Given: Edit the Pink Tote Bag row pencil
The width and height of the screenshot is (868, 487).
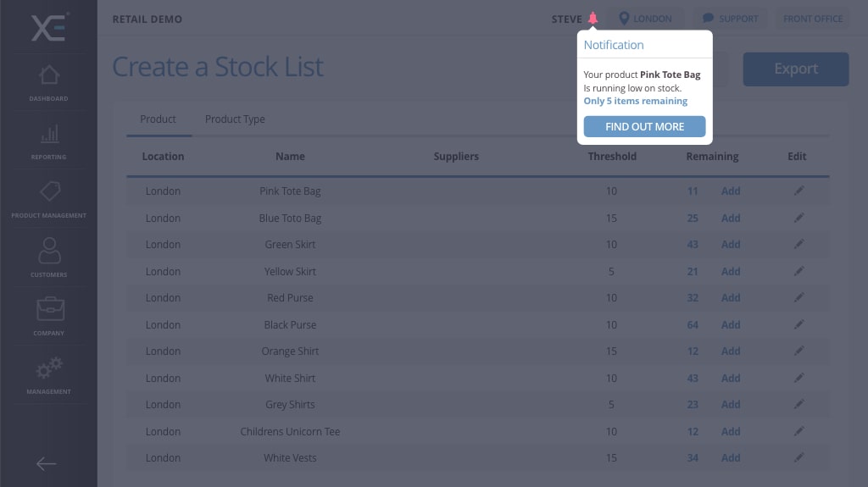Looking at the screenshot, I should click(x=798, y=191).
